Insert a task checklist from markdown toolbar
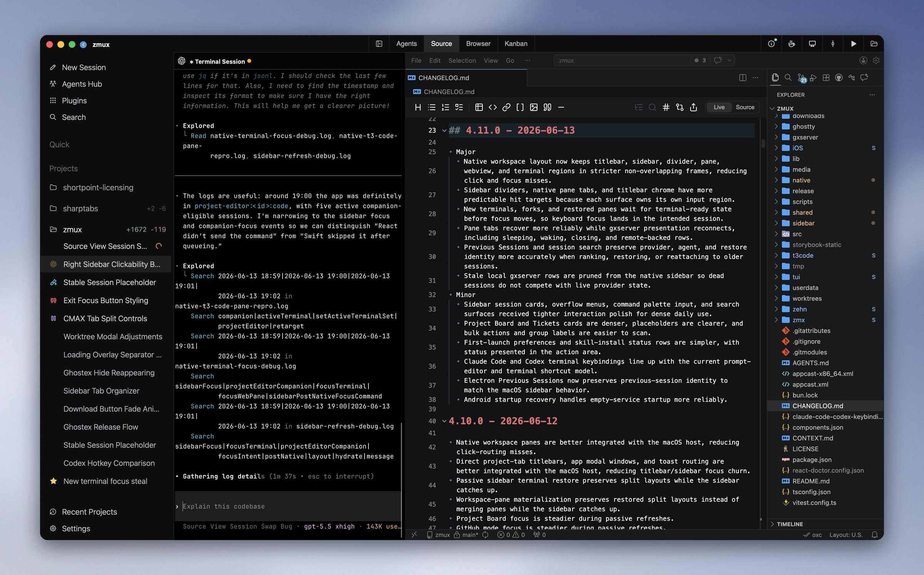924x575 pixels. click(x=459, y=107)
